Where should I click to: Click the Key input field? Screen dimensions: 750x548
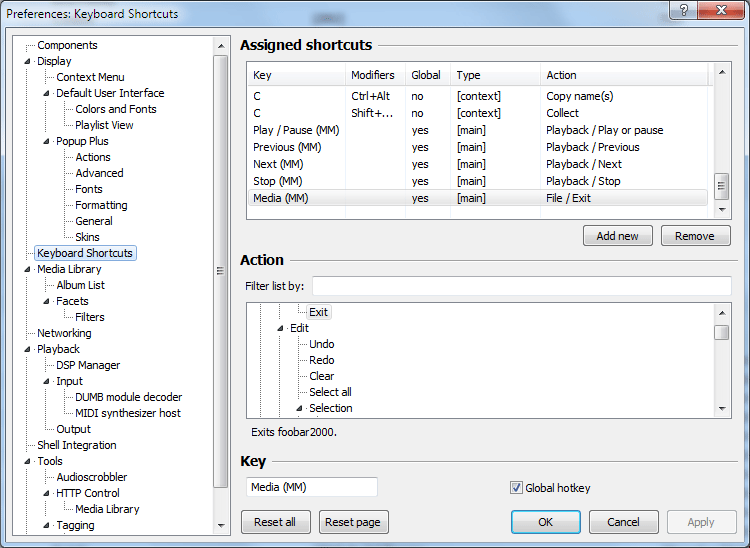pyautogui.click(x=311, y=487)
